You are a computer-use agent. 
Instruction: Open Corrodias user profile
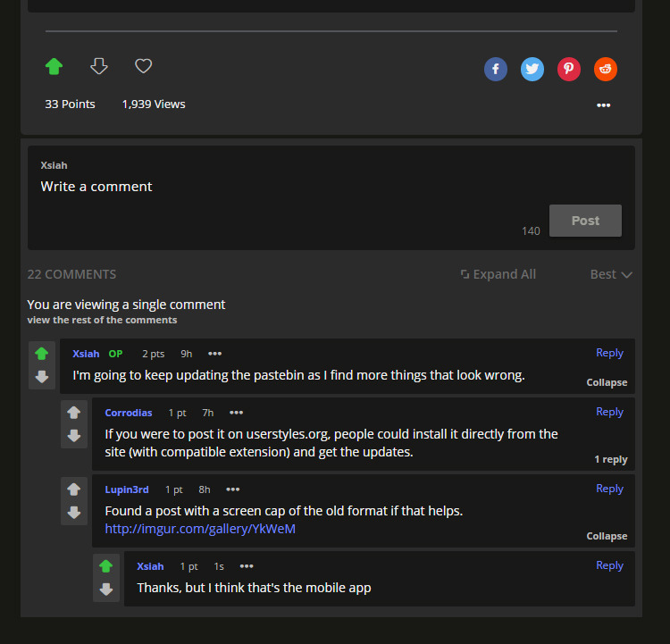pos(128,413)
